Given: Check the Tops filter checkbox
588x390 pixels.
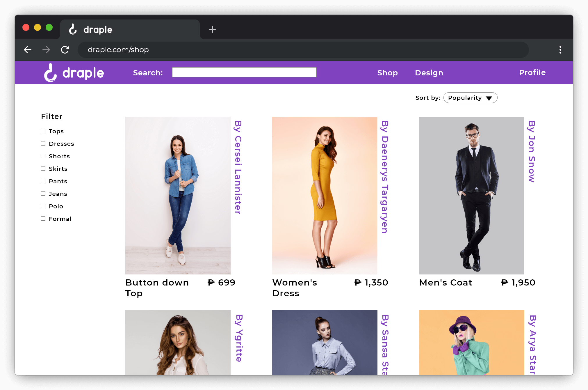Looking at the screenshot, I should pyautogui.click(x=43, y=131).
